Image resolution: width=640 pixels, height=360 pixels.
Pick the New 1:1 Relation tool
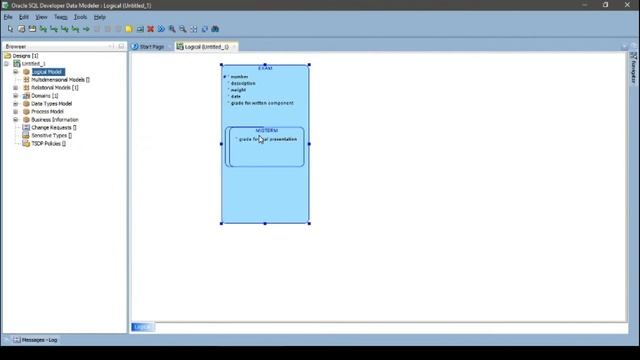[x=76, y=29]
